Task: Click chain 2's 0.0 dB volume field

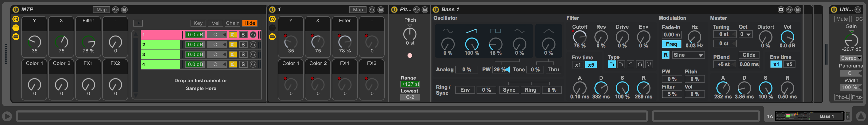Action: [x=195, y=44]
